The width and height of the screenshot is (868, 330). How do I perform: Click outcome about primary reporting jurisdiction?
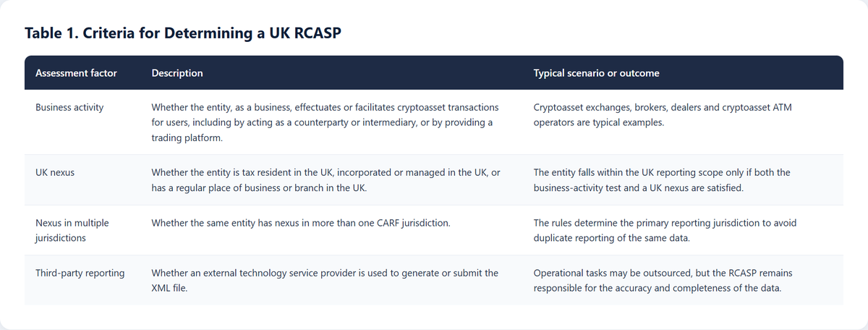point(665,230)
